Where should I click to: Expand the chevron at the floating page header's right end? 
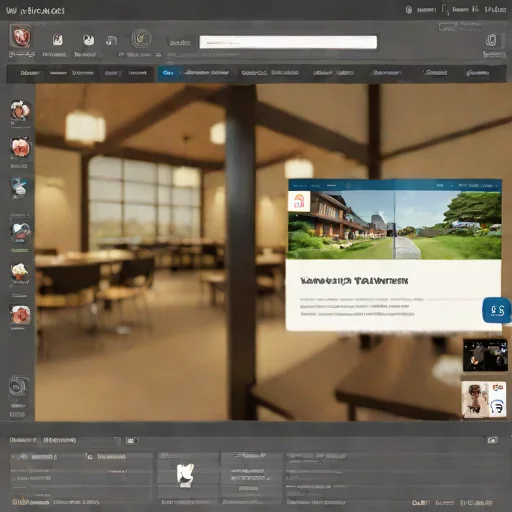(496, 186)
